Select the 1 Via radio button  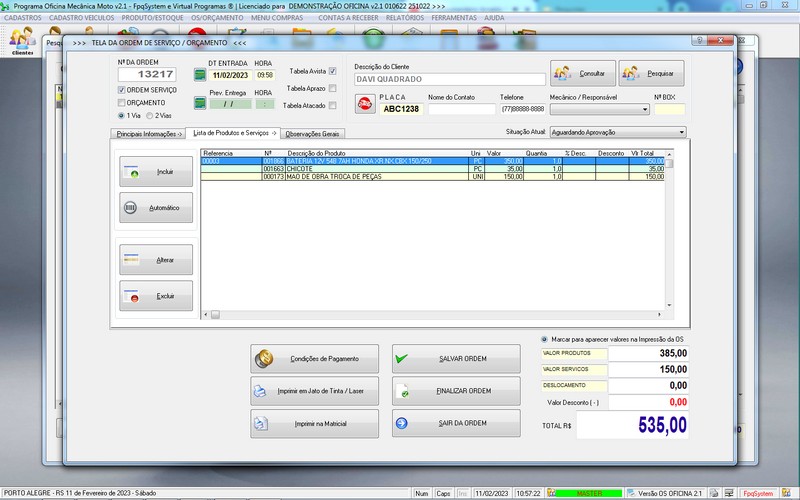tap(121, 116)
